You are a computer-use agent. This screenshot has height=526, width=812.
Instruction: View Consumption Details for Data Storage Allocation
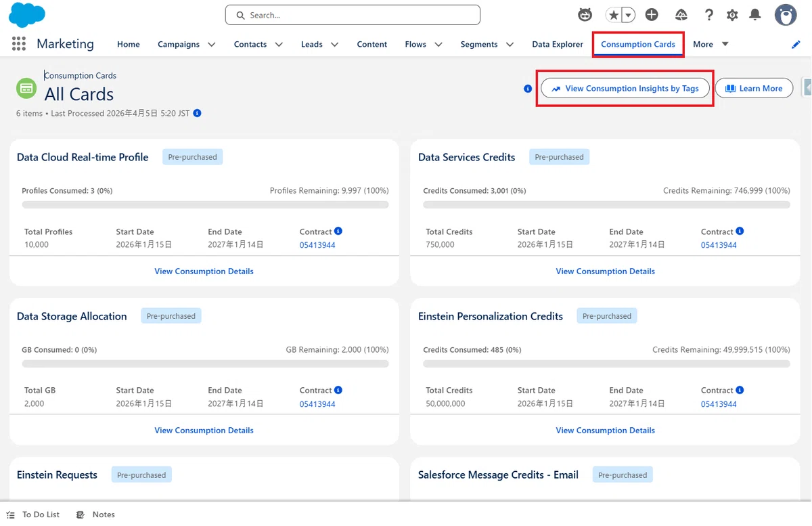204,431
